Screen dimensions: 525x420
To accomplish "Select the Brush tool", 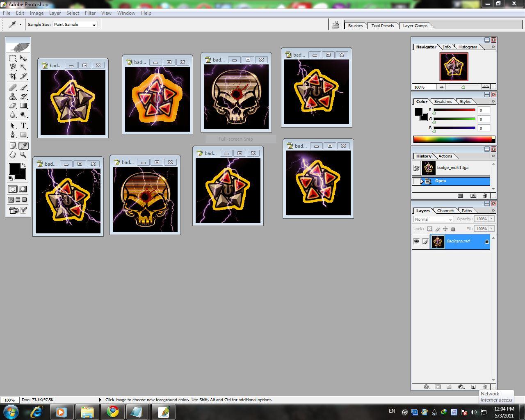I will click(23, 87).
